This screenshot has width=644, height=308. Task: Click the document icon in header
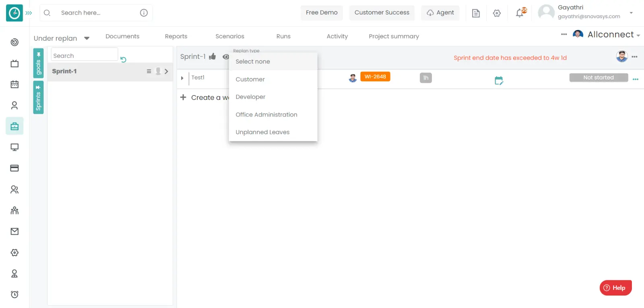pos(476,13)
